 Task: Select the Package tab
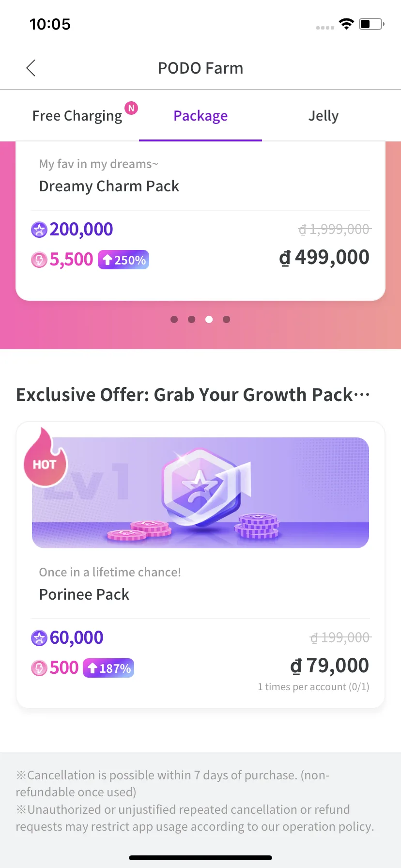coord(200,116)
